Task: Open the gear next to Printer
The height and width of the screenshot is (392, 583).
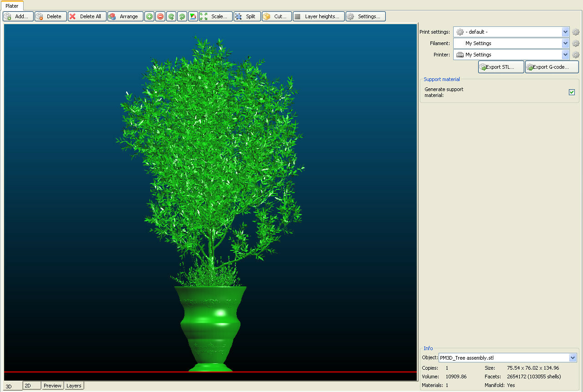Action: coord(576,55)
